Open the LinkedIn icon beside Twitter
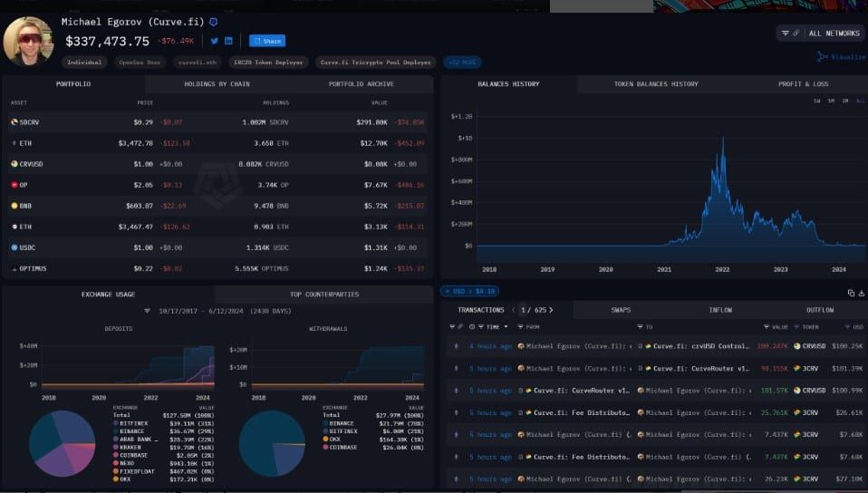The image size is (868, 493). 228,41
